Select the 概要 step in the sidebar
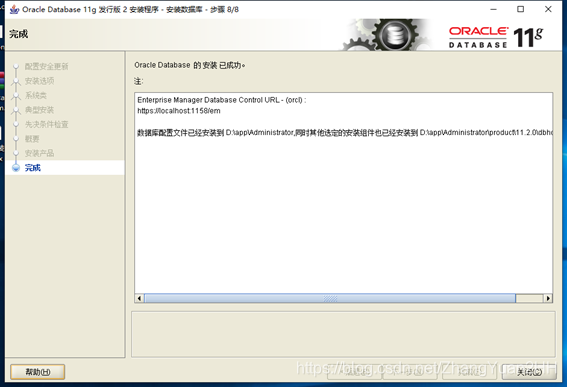 pyautogui.click(x=32, y=139)
